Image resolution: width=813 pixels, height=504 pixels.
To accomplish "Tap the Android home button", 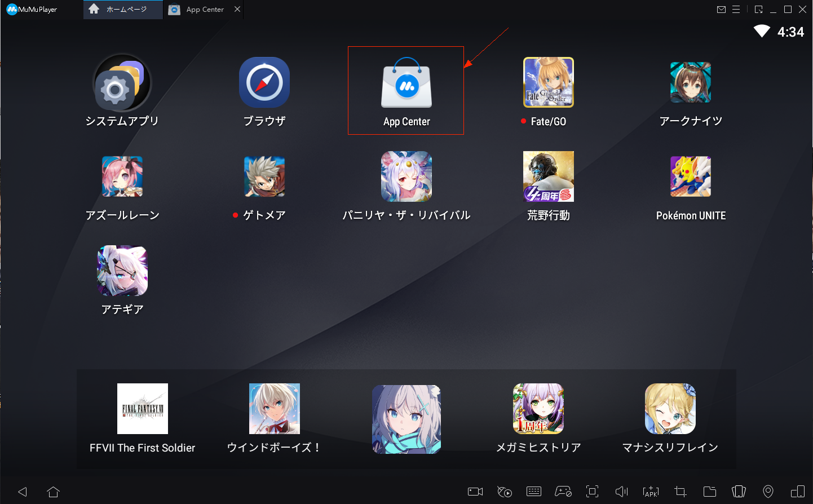I will [x=54, y=492].
